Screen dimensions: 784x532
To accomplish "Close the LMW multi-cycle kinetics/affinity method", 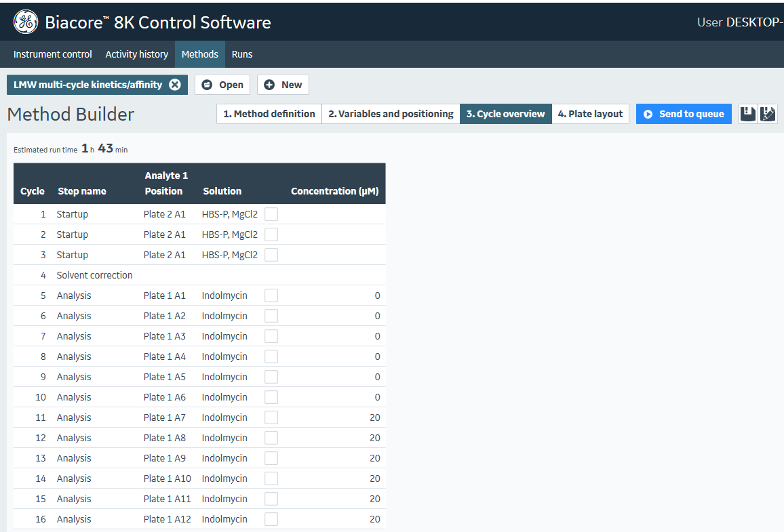I will click(x=175, y=85).
